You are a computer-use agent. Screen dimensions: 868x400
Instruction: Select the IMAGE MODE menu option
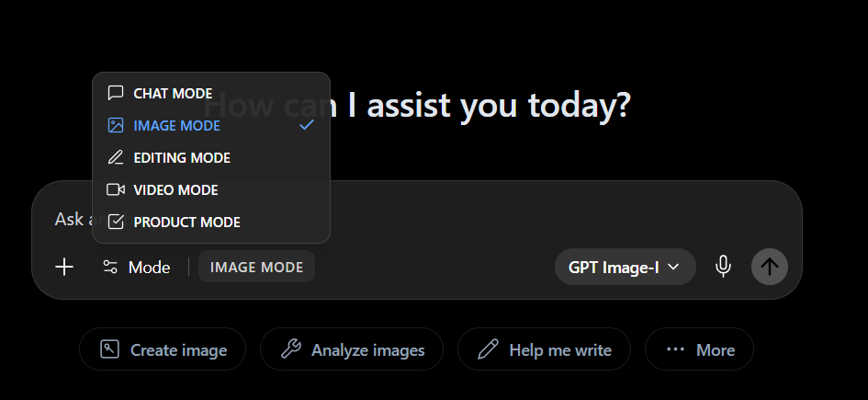pos(211,126)
